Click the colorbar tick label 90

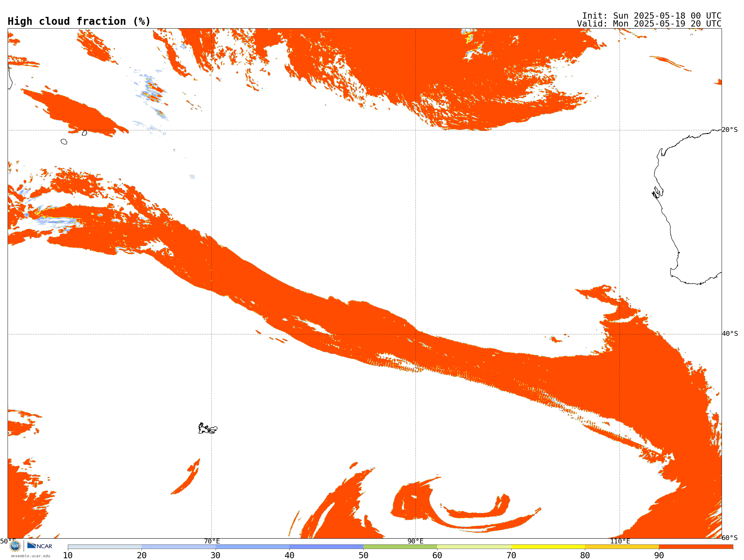coord(659,555)
